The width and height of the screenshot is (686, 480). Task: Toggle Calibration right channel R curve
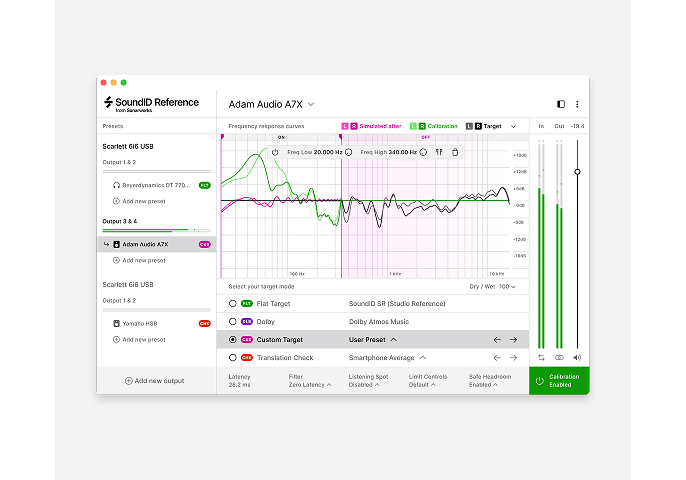coord(422,126)
